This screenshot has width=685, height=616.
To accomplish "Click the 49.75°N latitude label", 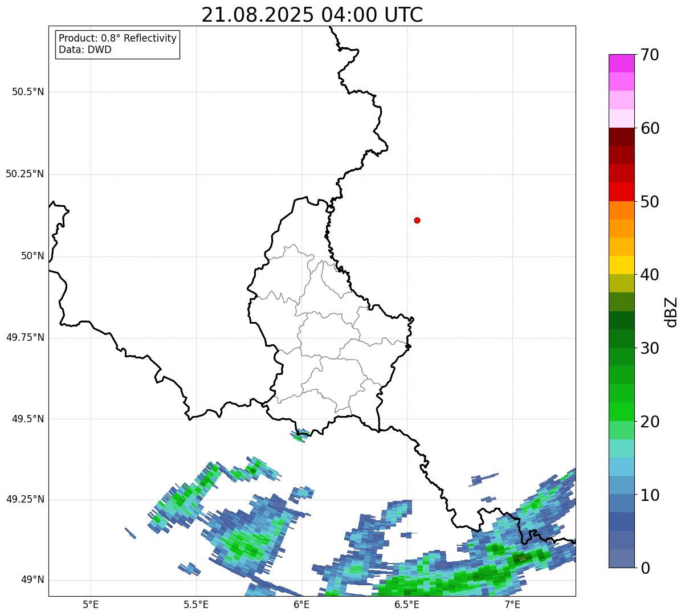I will 25,337.
